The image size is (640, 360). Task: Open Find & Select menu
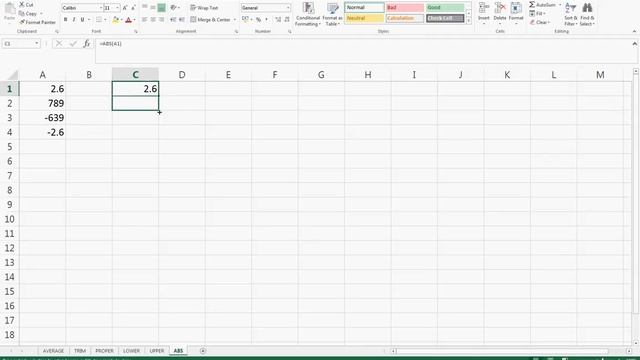click(x=587, y=14)
